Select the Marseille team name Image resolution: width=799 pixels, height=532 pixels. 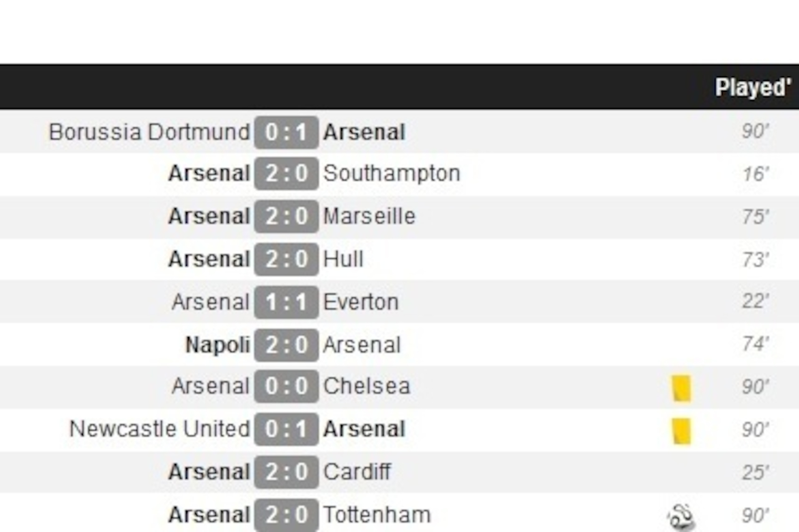point(370,216)
